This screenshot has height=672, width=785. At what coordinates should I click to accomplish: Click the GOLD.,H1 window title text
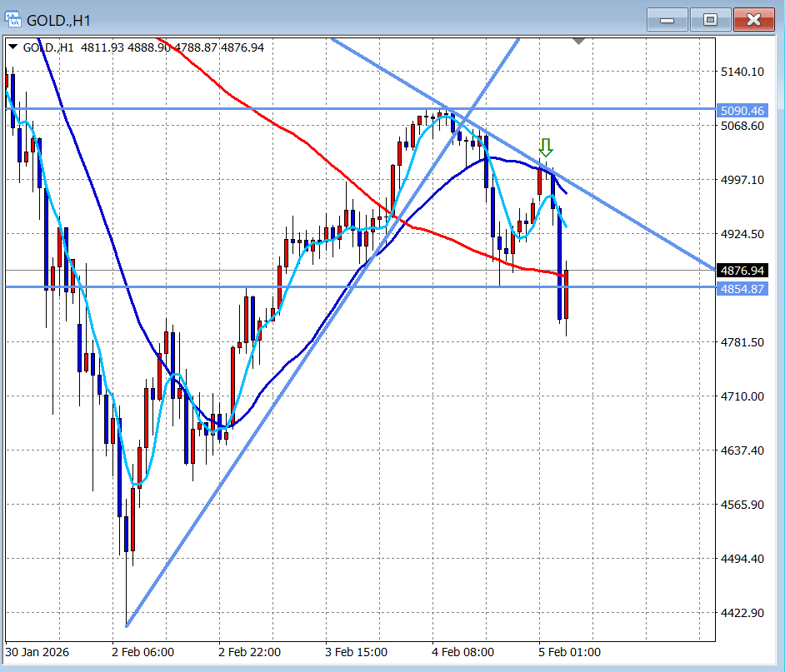click(x=60, y=19)
